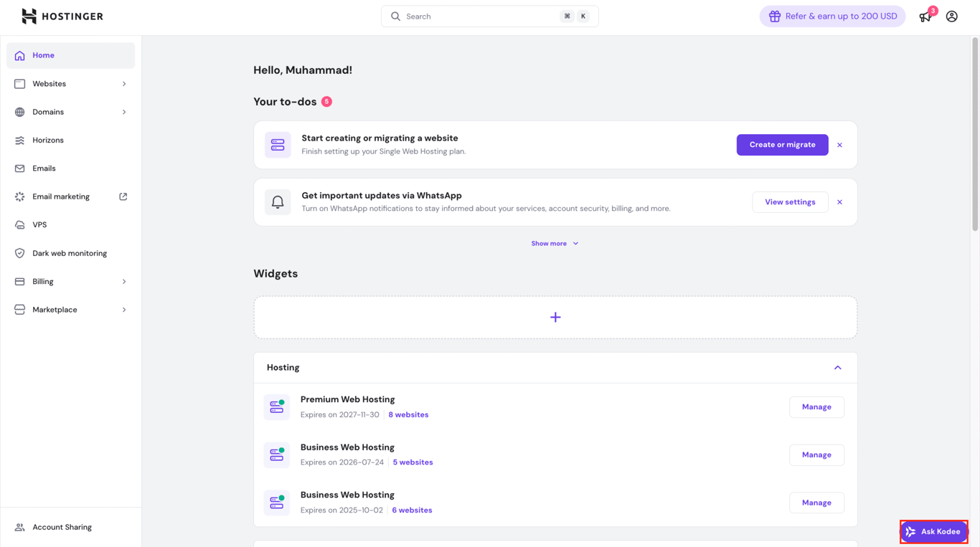The width and height of the screenshot is (980, 547).
Task: Focus the Search field
Action: click(489, 16)
